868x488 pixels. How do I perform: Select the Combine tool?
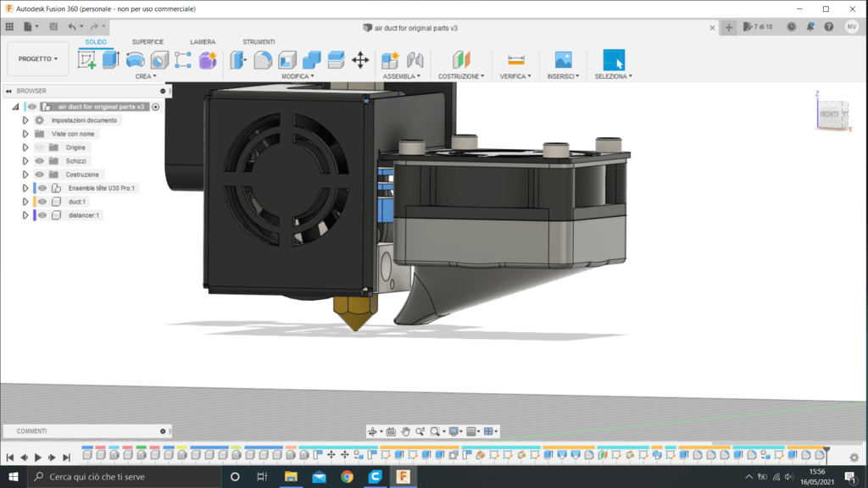pos(312,60)
